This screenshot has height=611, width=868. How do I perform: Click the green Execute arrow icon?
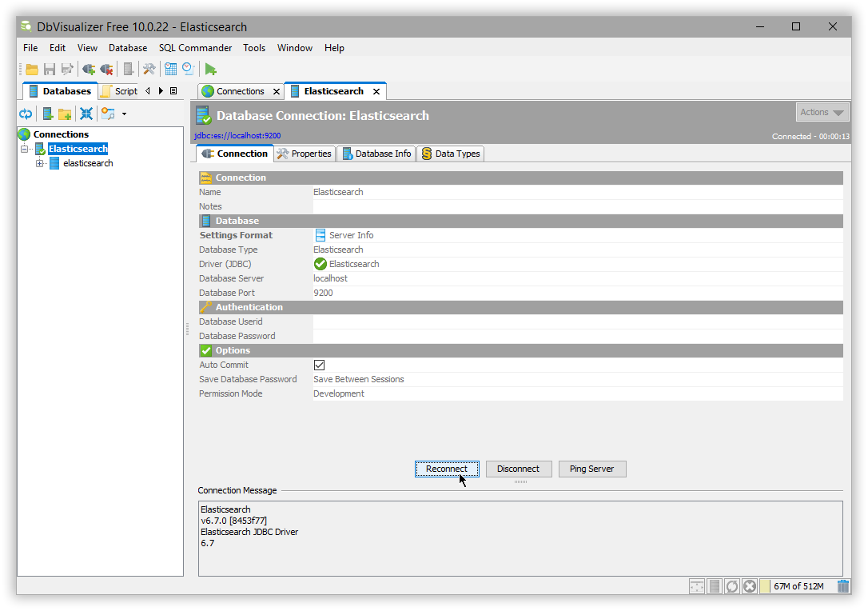pos(210,70)
